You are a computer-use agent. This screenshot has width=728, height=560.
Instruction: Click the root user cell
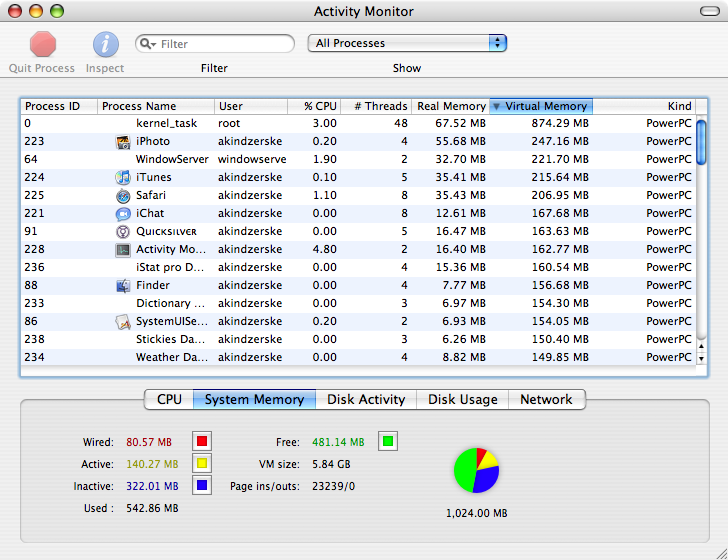tap(229, 124)
